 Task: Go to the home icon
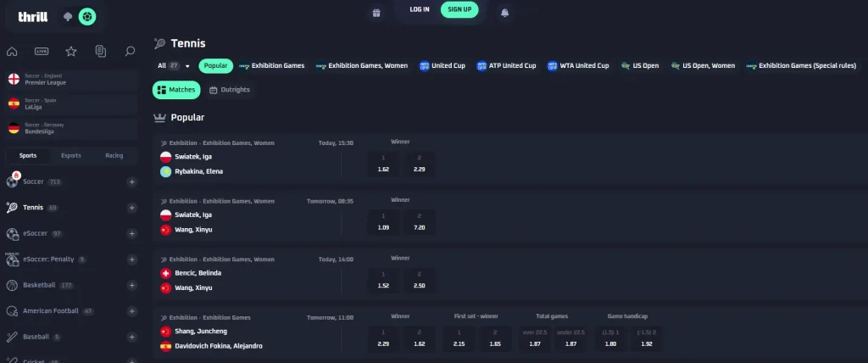point(12,52)
